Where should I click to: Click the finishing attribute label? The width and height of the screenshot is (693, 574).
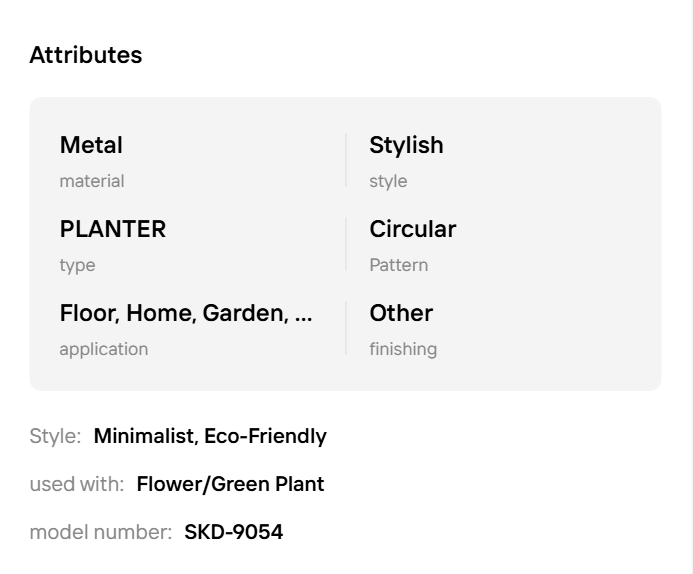tap(403, 349)
